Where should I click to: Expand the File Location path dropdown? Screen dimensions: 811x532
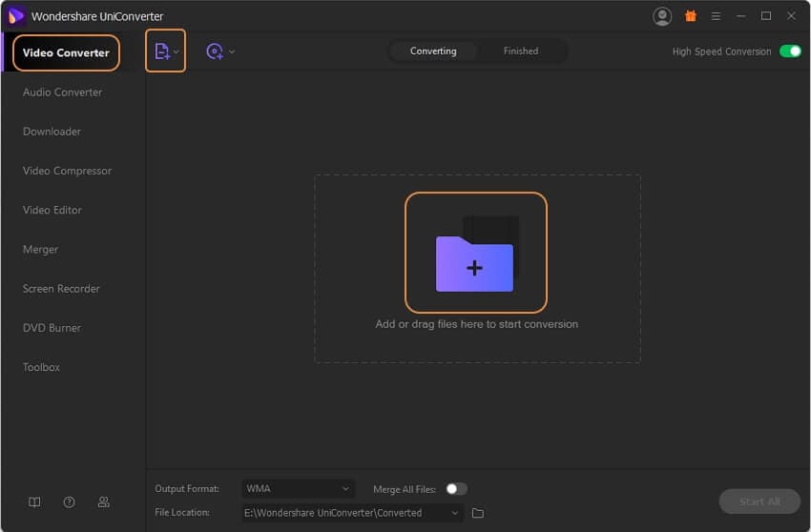(454, 513)
